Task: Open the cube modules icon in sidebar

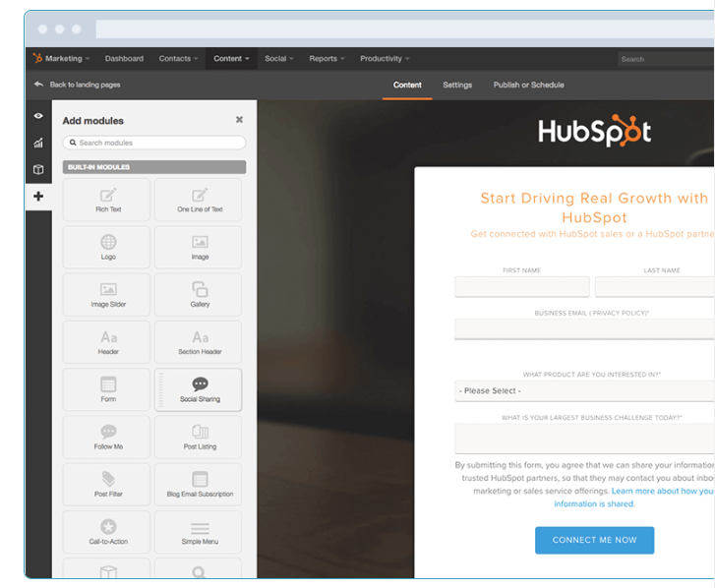Action: pyautogui.click(x=38, y=169)
